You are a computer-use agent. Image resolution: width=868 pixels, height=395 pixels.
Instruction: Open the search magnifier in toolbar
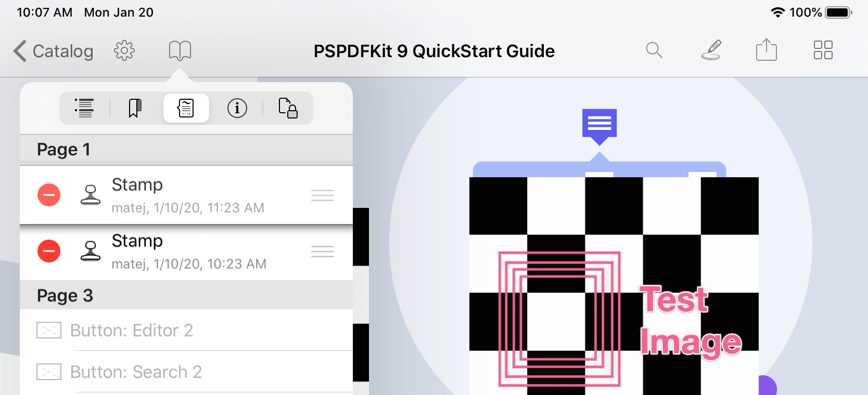[x=654, y=50]
